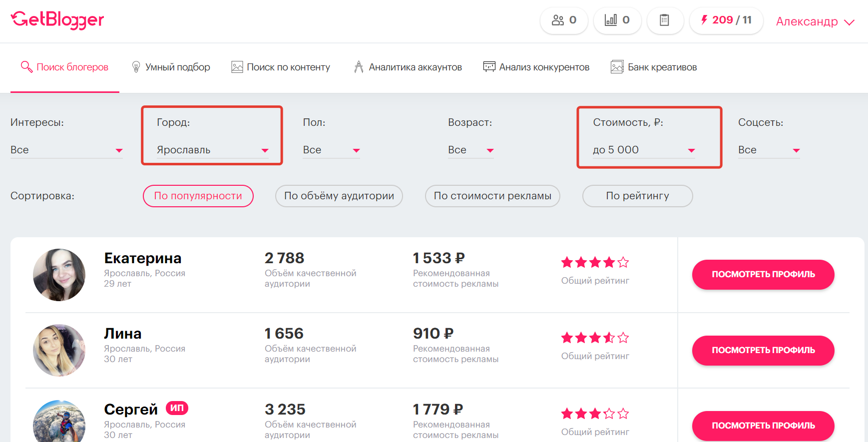Expand the Соцсеть filter dropdown
The height and width of the screenshot is (442, 868).
tap(769, 150)
